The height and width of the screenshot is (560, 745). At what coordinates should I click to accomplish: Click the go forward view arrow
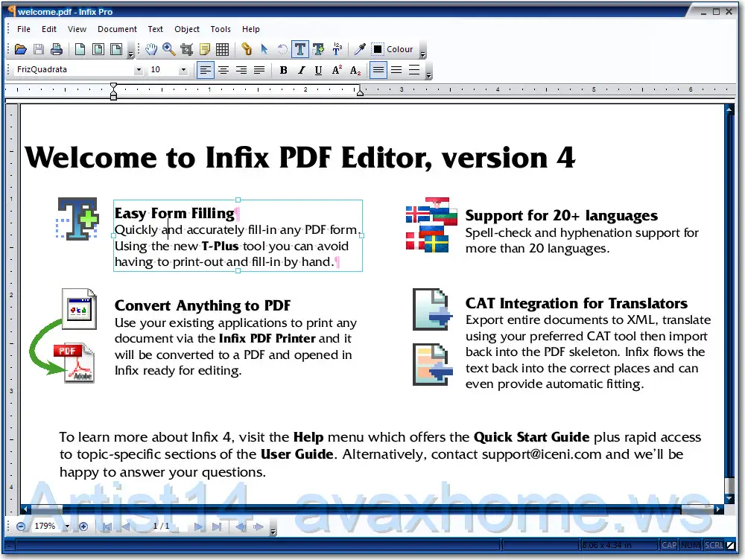click(259, 526)
